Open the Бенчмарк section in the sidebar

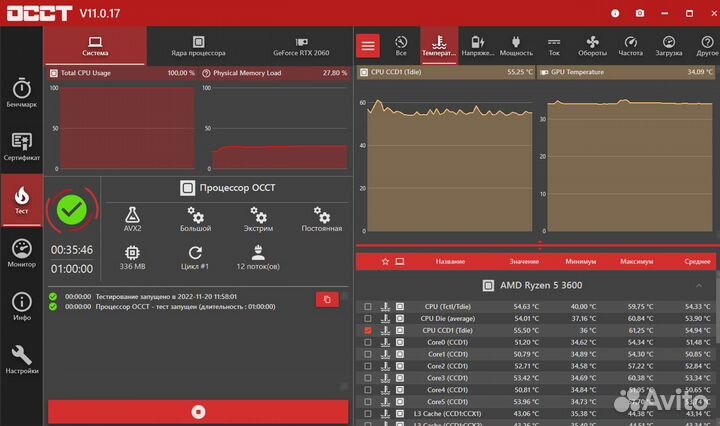pyautogui.click(x=22, y=94)
